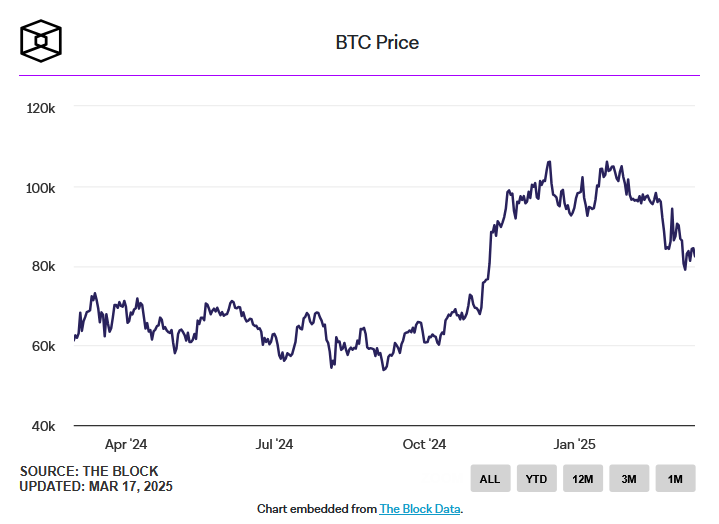Click the UPDATED: MAR 17, 2025 text
This screenshot has height=524, width=719.
[x=96, y=486]
